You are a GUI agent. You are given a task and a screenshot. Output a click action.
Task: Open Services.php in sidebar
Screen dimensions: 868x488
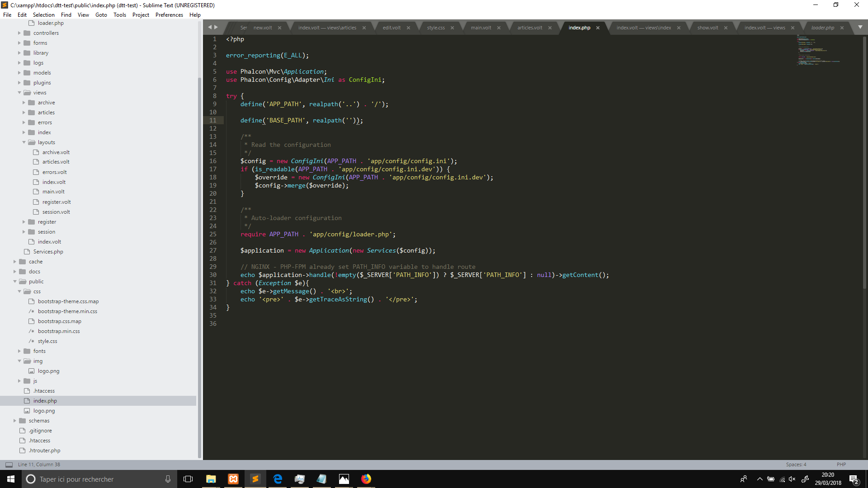(48, 252)
